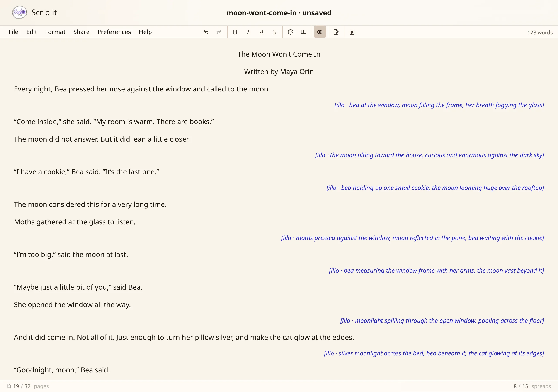Click the line “I have a cookie,” Bea said
The height and width of the screenshot is (392, 558).
(x=87, y=172)
